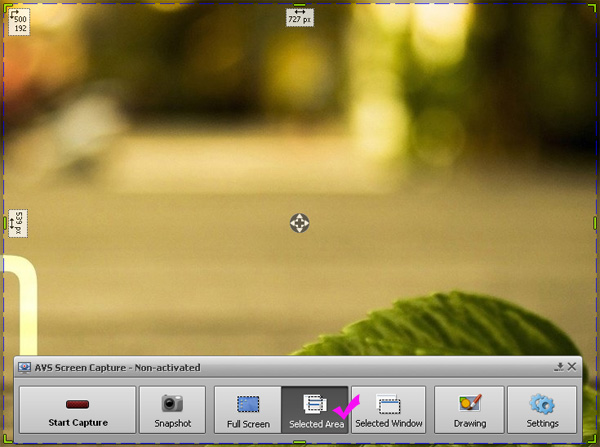The width and height of the screenshot is (600, 447).
Task: Click the bottom-left corner selection handle
Action: (x=7, y=439)
